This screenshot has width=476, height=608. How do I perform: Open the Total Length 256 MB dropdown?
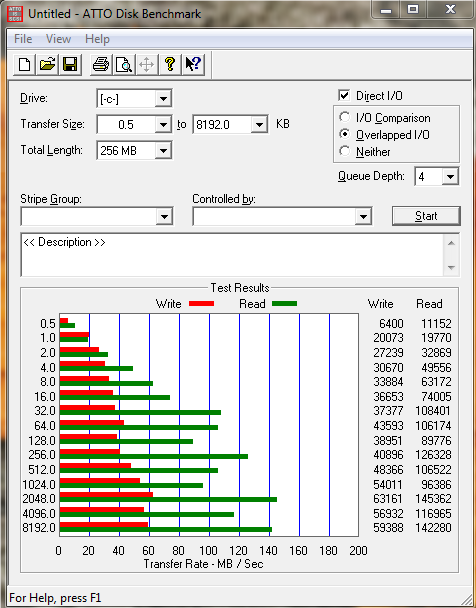coord(163,150)
